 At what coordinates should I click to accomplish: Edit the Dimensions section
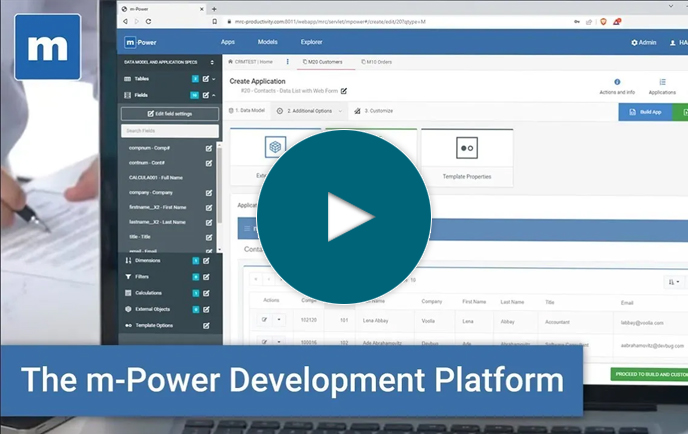click(206, 261)
